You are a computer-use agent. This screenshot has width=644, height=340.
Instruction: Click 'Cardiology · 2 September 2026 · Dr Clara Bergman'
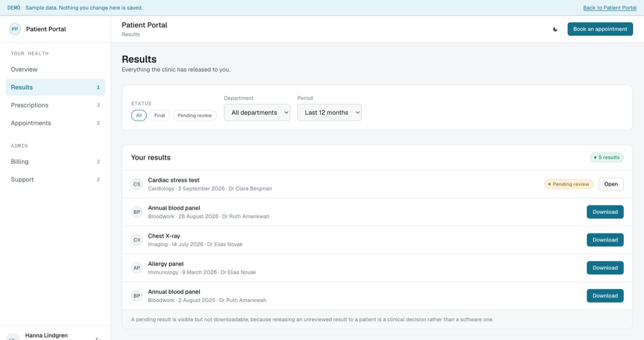pyautogui.click(x=210, y=188)
